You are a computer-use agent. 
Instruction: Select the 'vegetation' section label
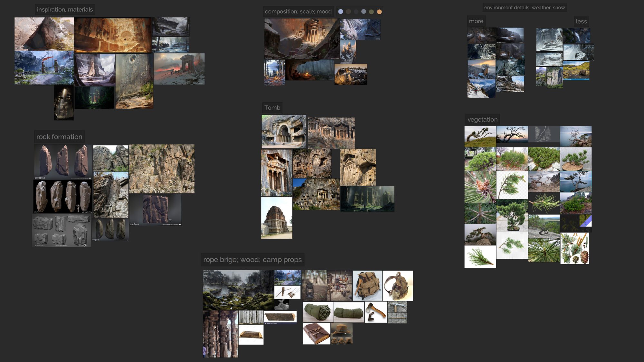tap(482, 120)
